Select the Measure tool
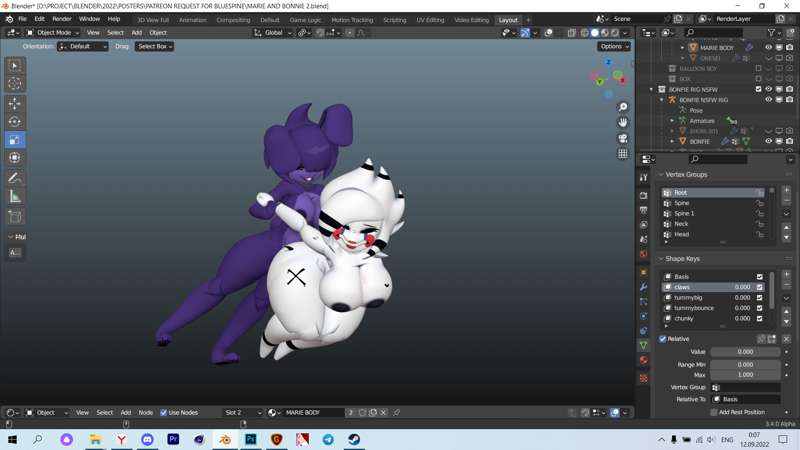The width and height of the screenshot is (800, 450). coord(15,196)
